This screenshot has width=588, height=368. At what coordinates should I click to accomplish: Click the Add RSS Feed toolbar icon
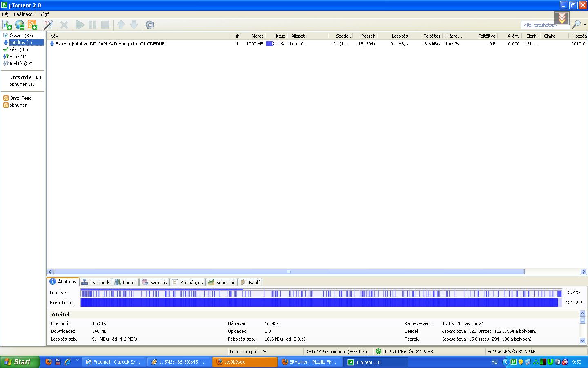pyautogui.click(x=32, y=25)
